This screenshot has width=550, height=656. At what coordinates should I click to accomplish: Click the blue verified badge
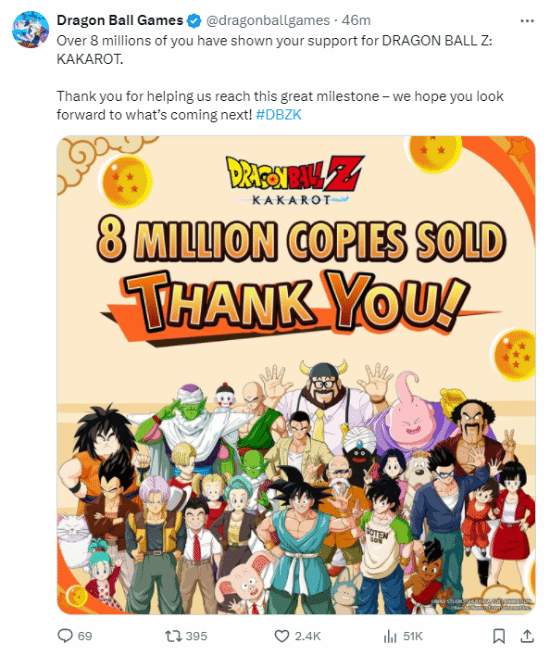194,20
